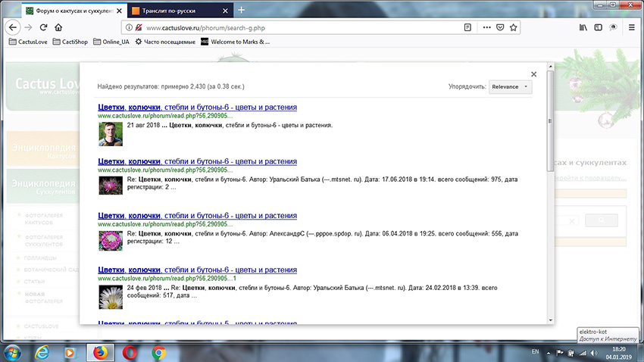Open the Library icon in the toolbar
Screen dimensions: 644x362
583,27
